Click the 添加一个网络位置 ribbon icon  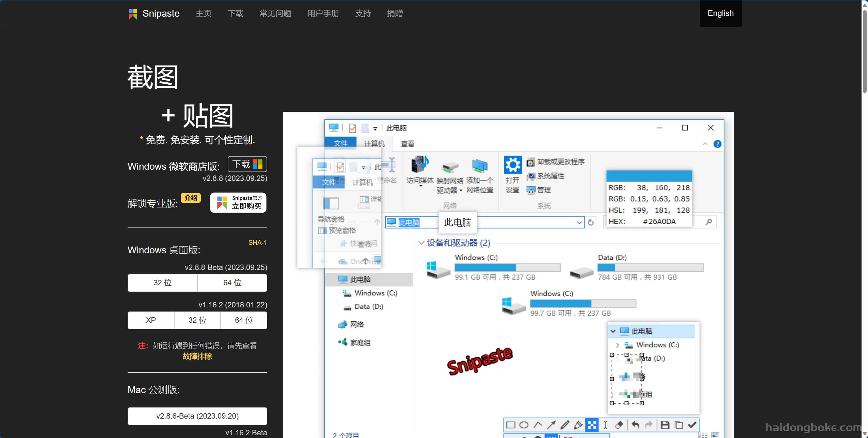pyautogui.click(x=480, y=166)
